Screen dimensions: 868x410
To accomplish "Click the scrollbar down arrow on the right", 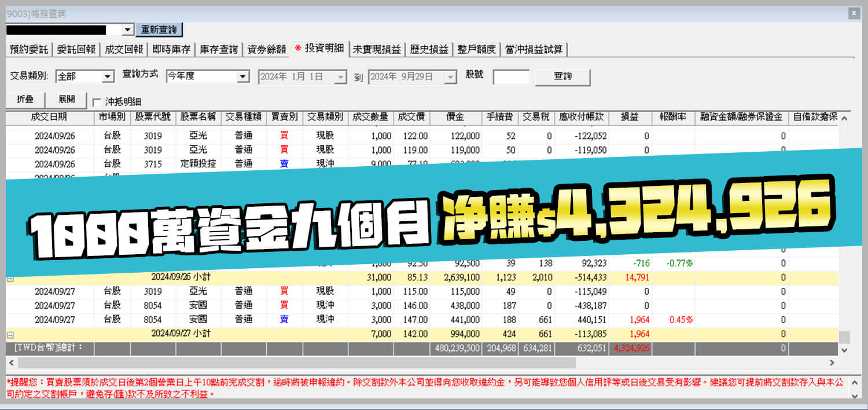I will coord(843,350).
